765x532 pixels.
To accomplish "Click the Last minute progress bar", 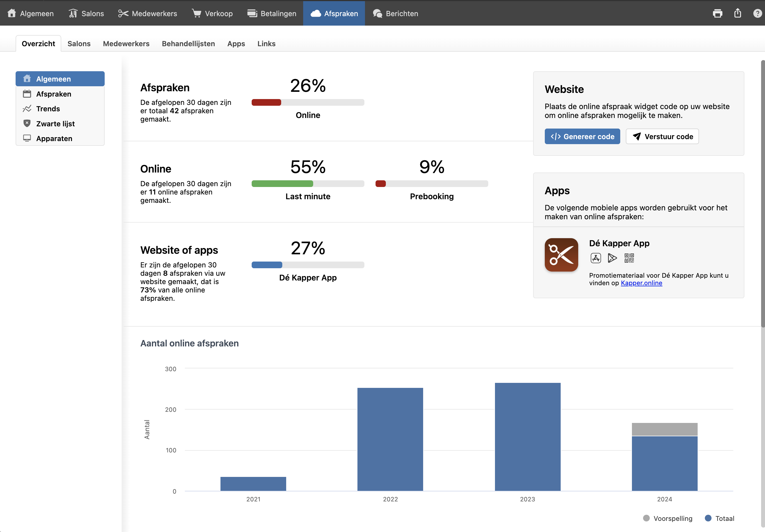I will coord(308,184).
